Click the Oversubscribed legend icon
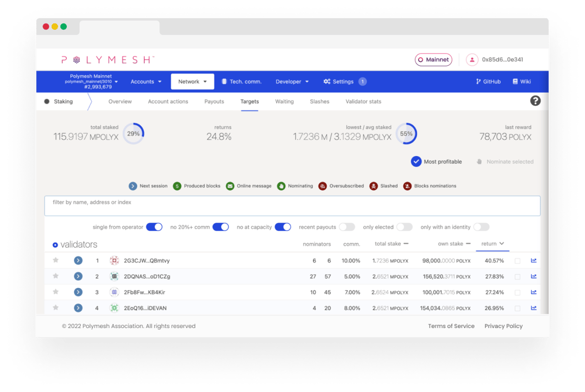 (x=323, y=186)
